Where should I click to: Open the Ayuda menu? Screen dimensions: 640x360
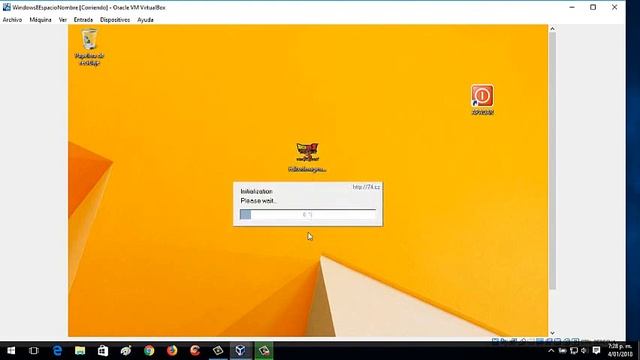(145, 20)
